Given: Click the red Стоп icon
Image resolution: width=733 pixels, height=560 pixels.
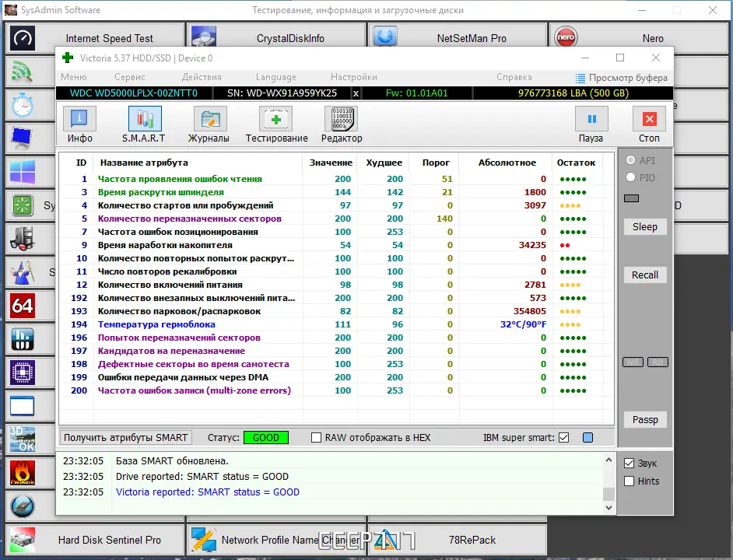Looking at the screenshot, I should click(x=649, y=119).
